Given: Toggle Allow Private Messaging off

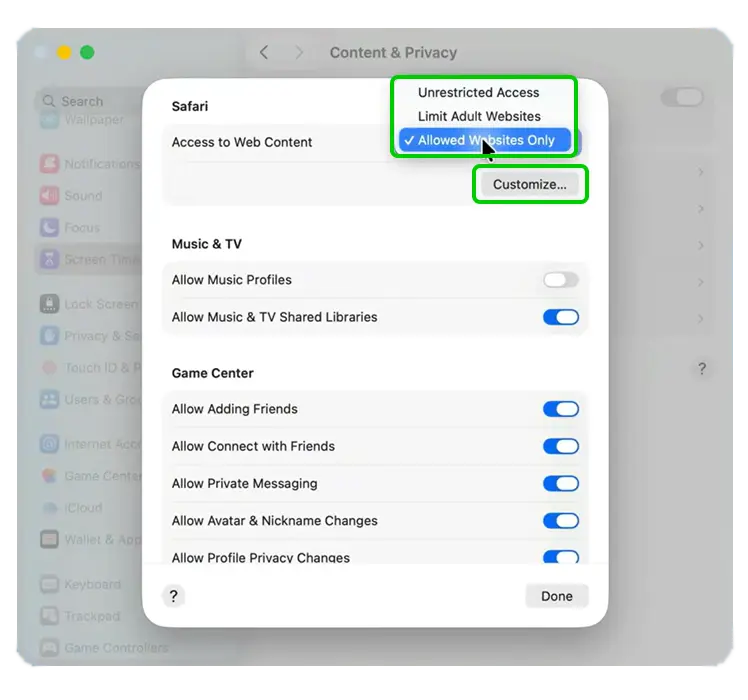Looking at the screenshot, I should pyautogui.click(x=560, y=484).
